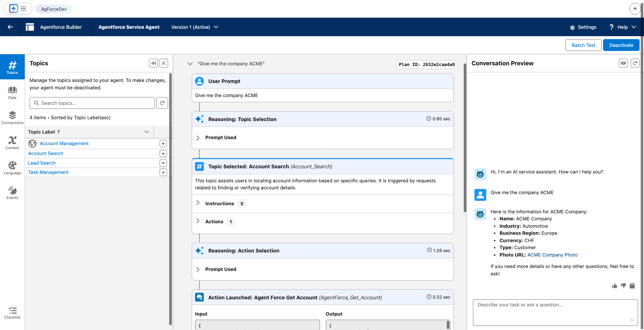Click the Deactivate button
Viewport: 644px width, 330px height.
point(621,45)
